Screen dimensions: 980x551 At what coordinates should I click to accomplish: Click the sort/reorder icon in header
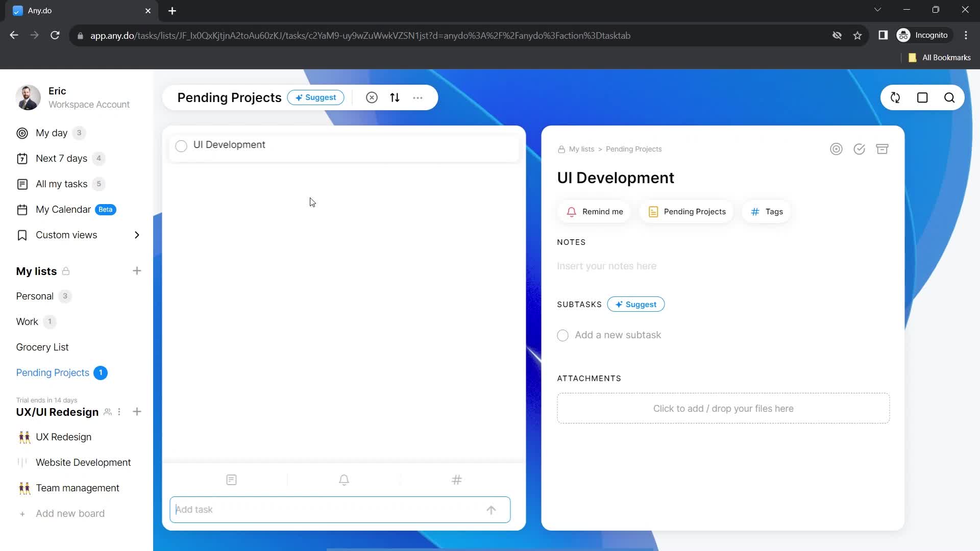coord(395,97)
